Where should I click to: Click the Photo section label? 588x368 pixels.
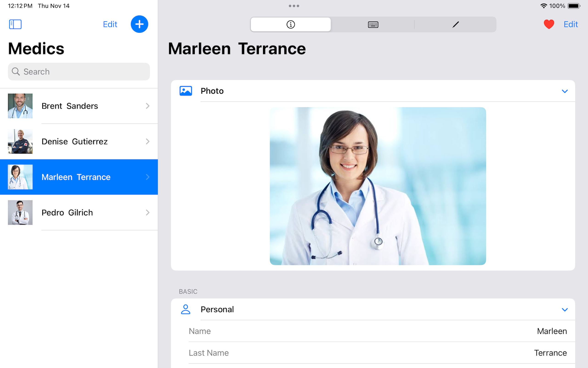pos(212,91)
